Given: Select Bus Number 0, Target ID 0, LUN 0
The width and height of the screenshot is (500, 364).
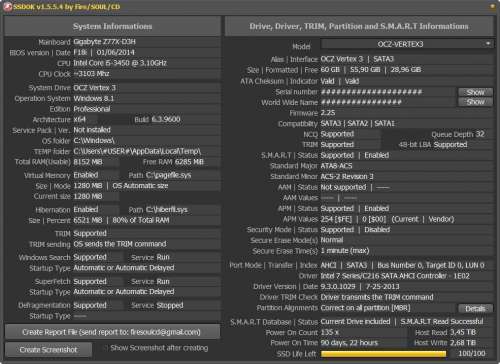Looking at the screenshot, I should click(x=431, y=265).
